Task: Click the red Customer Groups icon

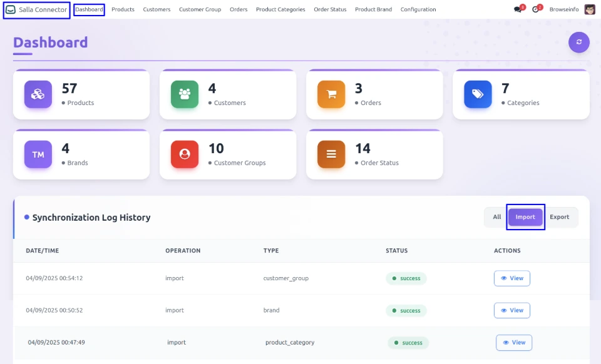Action: pos(185,154)
